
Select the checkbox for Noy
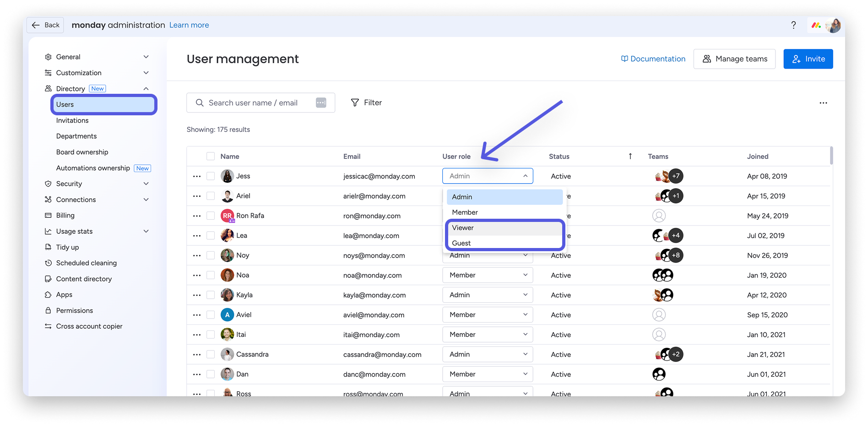[211, 255]
